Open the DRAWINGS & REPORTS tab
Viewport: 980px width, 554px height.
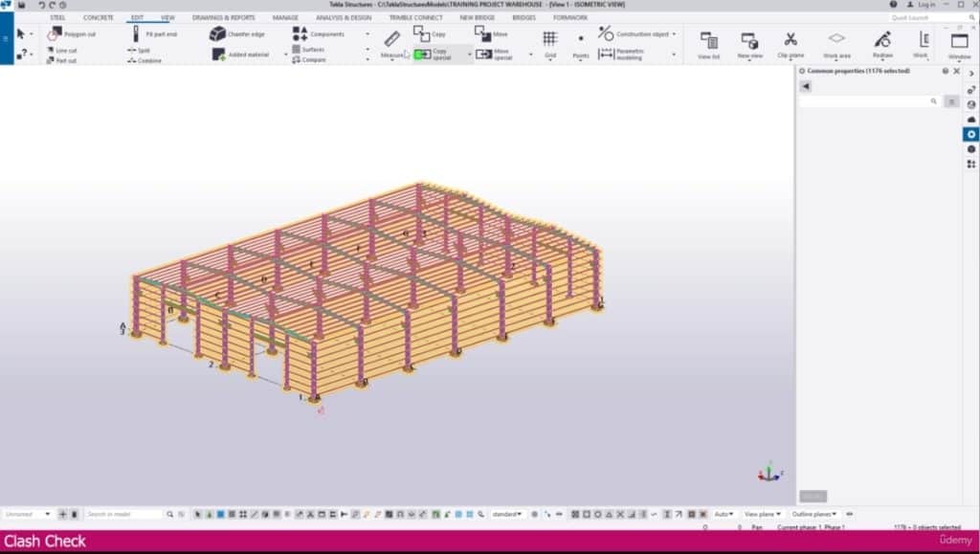[224, 17]
